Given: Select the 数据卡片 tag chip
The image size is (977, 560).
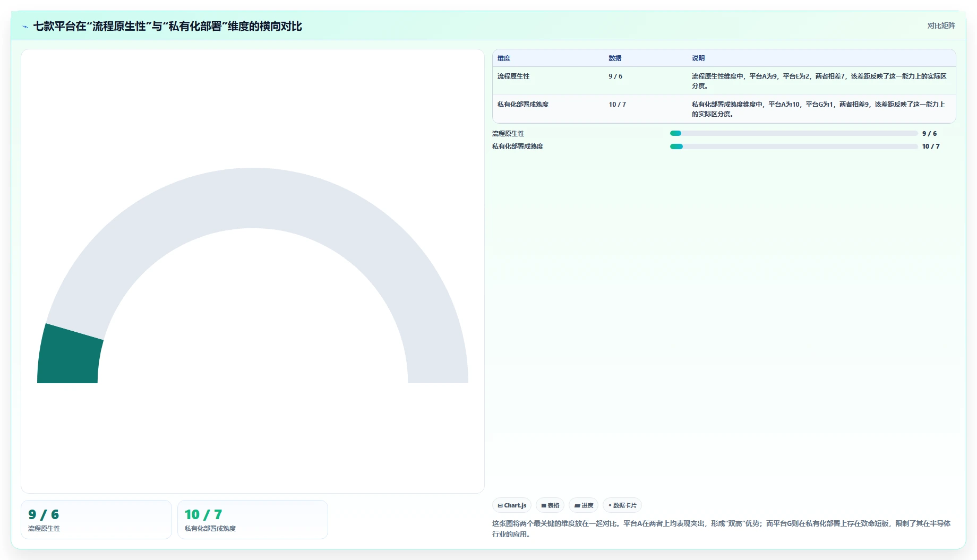Looking at the screenshot, I should click(622, 505).
